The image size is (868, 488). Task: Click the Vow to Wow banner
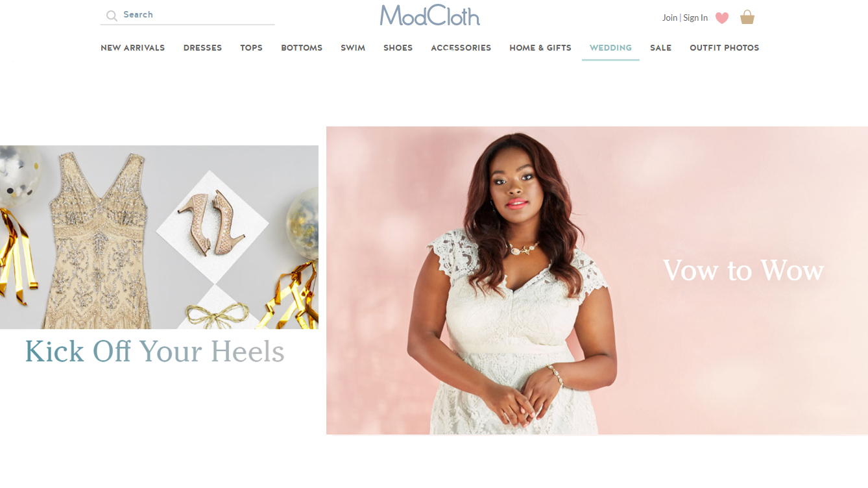597,280
